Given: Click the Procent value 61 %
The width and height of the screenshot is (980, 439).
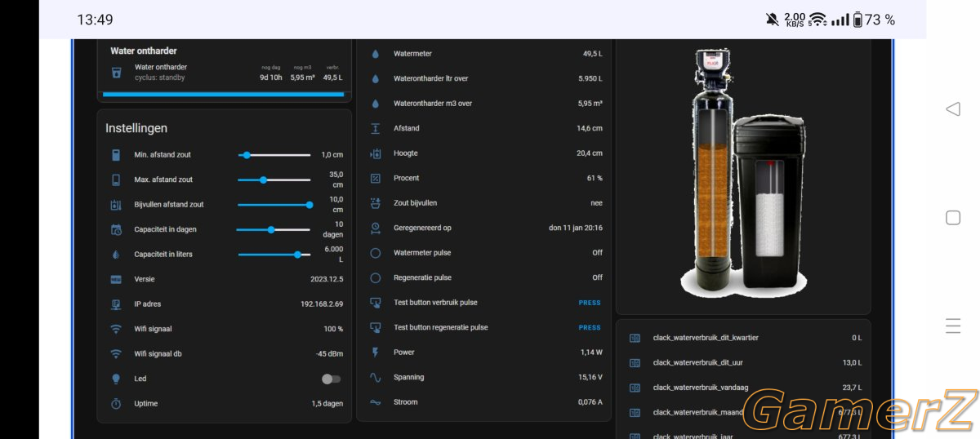Looking at the screenshot, I should (x=595, y=178).
